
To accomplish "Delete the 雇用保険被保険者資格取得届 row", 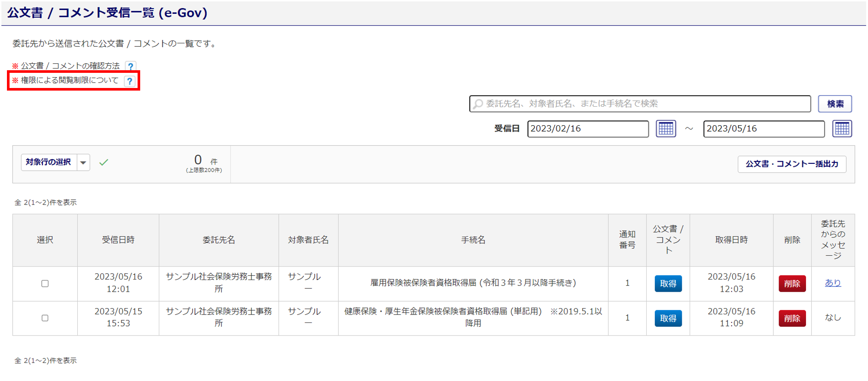I will pyautogui.click(x=792, y=283).
